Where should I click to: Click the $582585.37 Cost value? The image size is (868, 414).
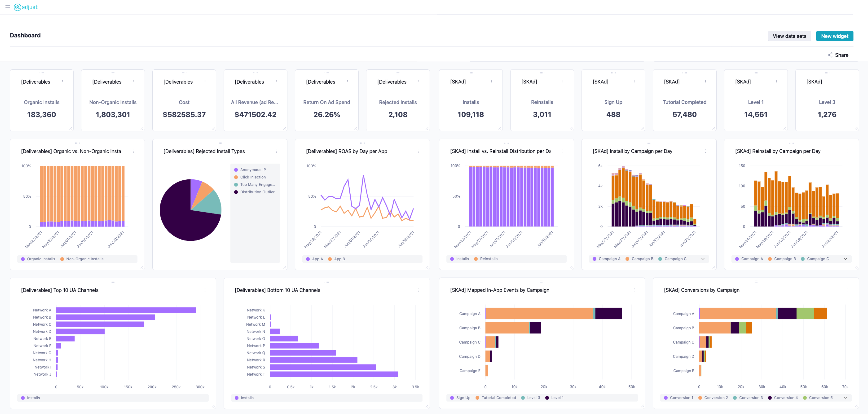point(184,115)
